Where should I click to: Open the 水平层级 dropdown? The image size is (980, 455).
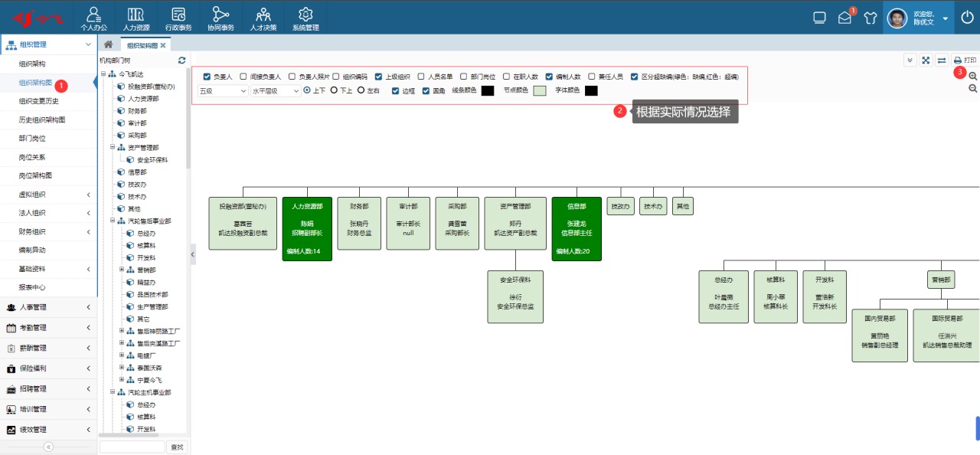point(276,90)
